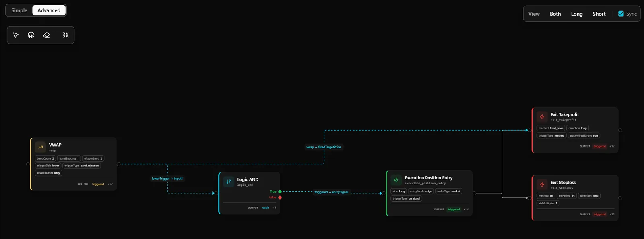Switch to Simple mode
Screen dimensions: 644x239
[19, 10]
